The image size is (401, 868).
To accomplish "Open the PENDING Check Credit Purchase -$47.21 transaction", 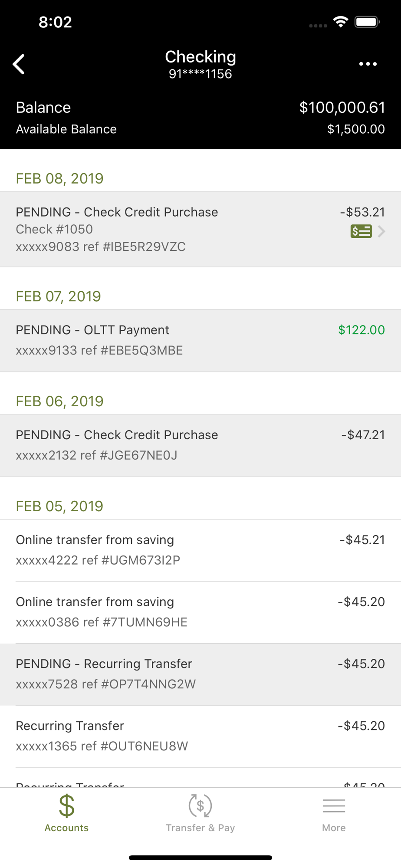I will tap(200, 445).
